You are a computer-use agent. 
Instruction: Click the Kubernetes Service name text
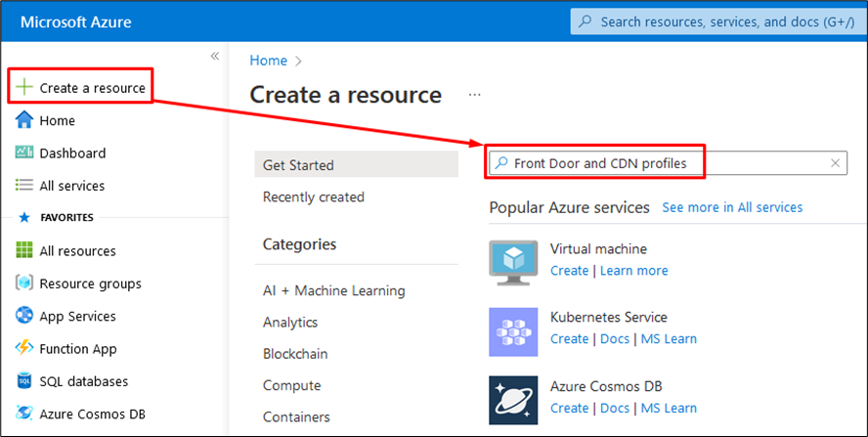pos(608,317)
